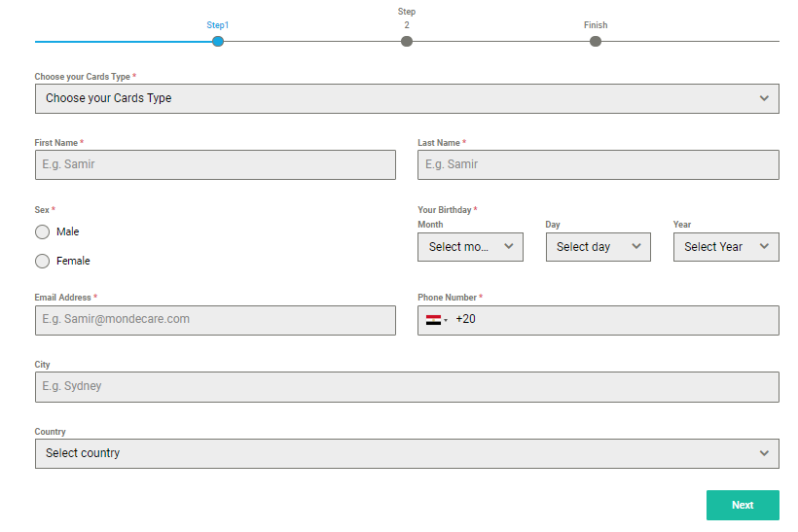The height and width of the screenshot is (532, 798).
Task: Select the Male radio button
Action: click(42, 231)
